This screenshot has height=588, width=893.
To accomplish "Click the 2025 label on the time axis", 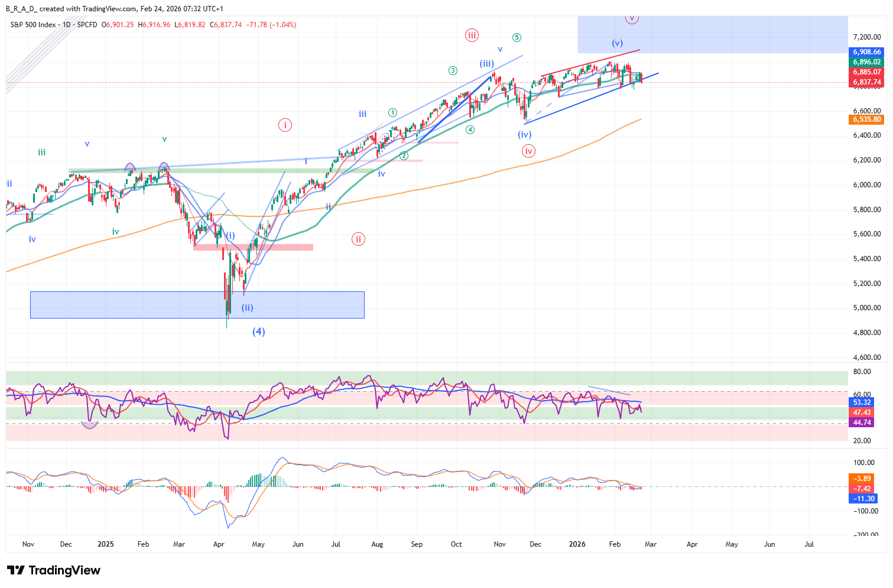I will tap(106, 544).
